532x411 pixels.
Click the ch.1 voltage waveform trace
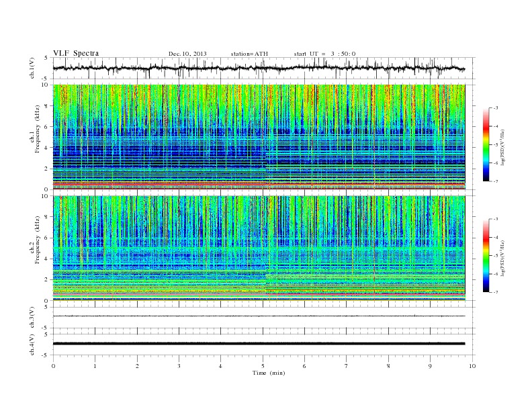pos(259,68)
